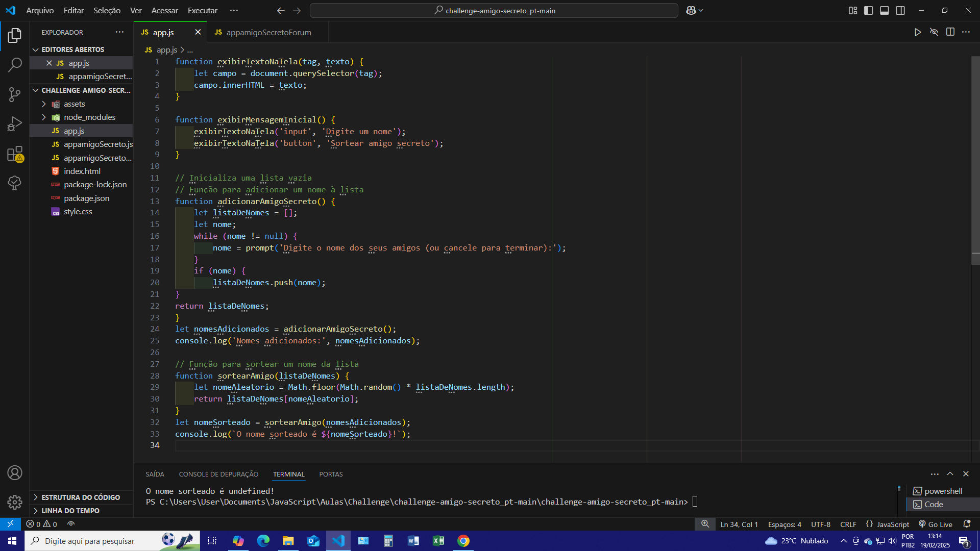Open the Editar menu
The height and width of the screenshot is (551, 980).
tap(73, 10)
